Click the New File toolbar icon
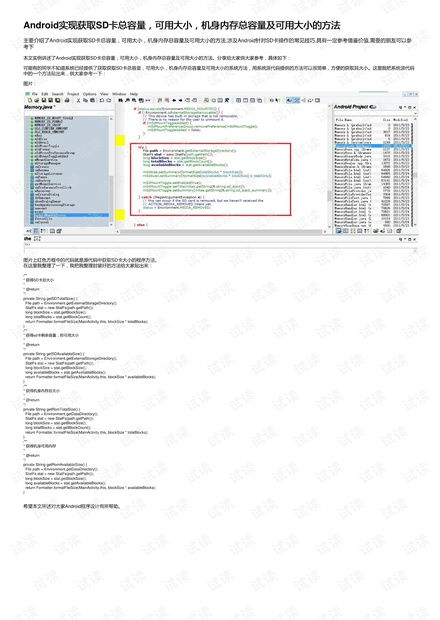This screenshot has width=440, height=620. [x=30, y=100]
